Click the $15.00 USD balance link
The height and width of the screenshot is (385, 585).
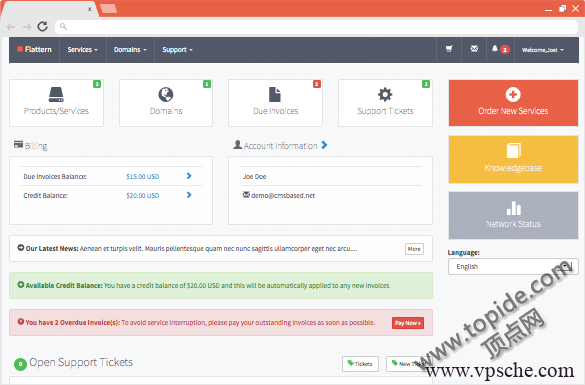pyautogui.click(x=143, y=176)
